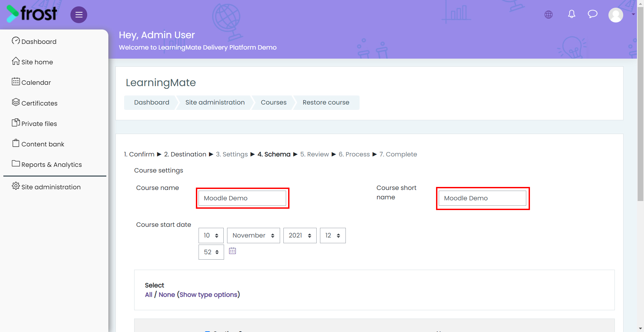The image size is (644, 332).
Task: Click the user avatar profile picture
Action: pos(616,15)
